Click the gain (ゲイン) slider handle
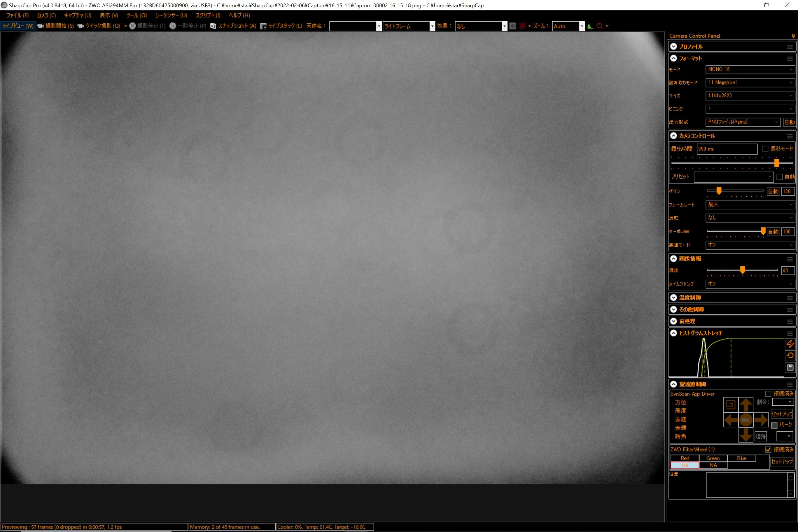This screenshot has height=532, width=798. [719, 191]
